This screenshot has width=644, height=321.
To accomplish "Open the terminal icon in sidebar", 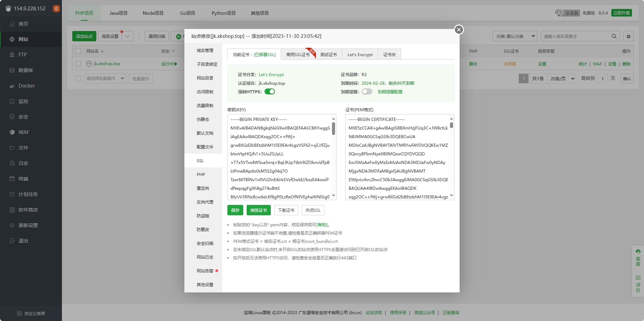I will click(x=12, y=179).
